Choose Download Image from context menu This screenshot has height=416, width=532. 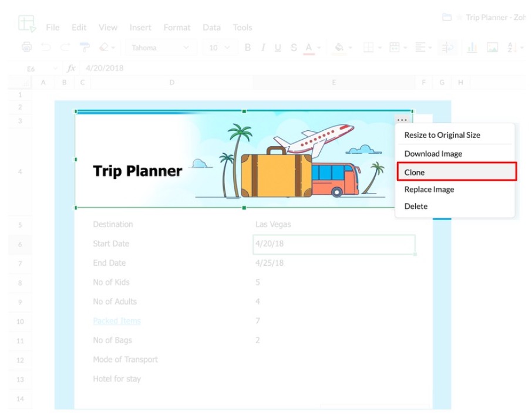455,154
